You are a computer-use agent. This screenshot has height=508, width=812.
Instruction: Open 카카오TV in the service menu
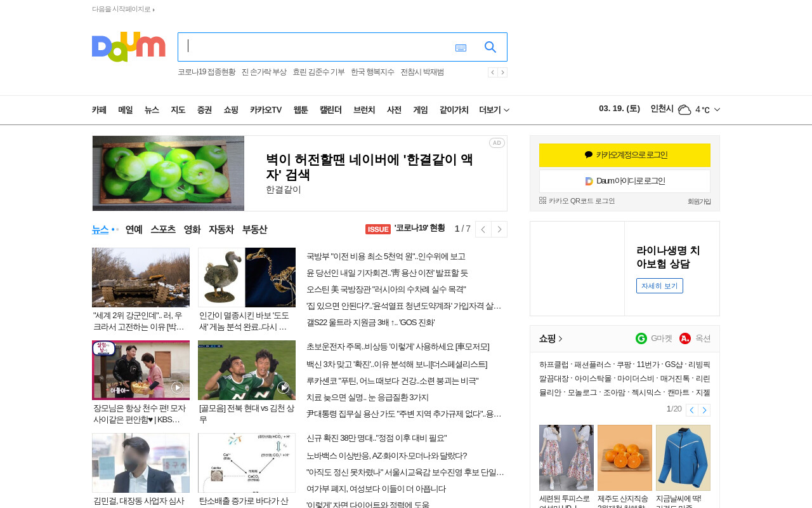click(266, 110)
